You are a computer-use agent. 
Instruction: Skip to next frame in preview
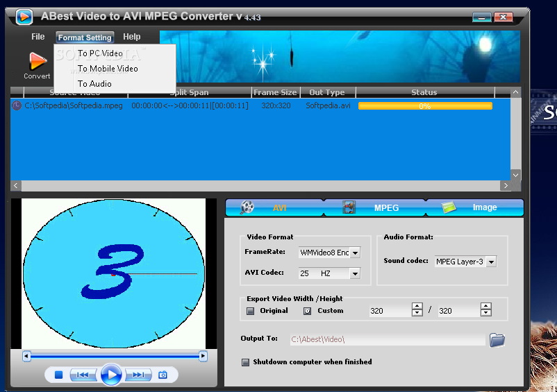[138, 375]
